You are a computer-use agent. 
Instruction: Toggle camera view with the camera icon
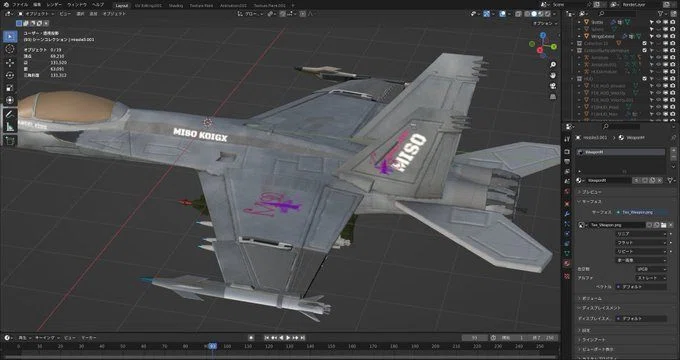tap(553, 86)
